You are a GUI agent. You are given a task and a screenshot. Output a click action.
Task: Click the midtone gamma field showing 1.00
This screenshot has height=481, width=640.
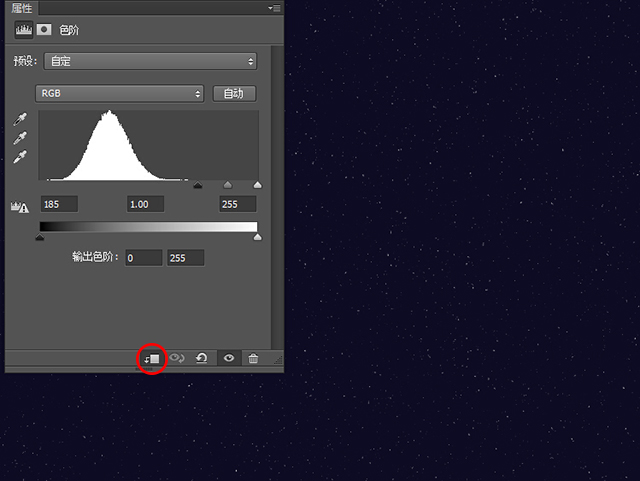coord(145,204)
